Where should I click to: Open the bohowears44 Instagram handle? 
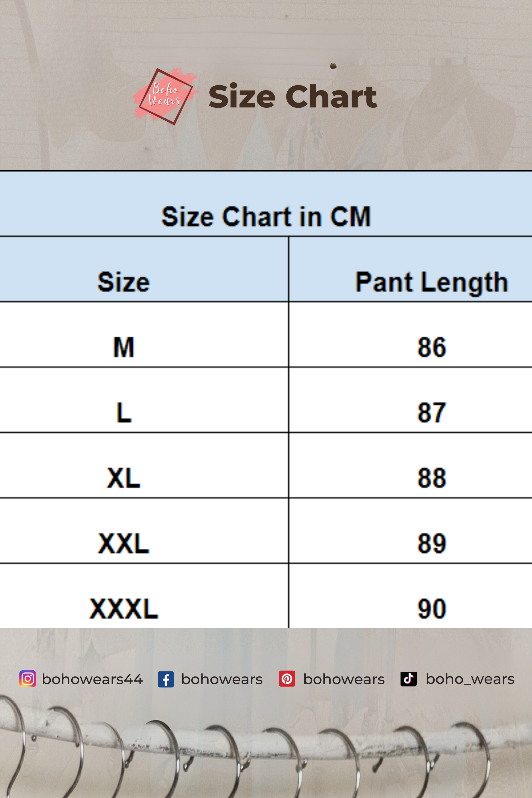[x=92, y=679]
